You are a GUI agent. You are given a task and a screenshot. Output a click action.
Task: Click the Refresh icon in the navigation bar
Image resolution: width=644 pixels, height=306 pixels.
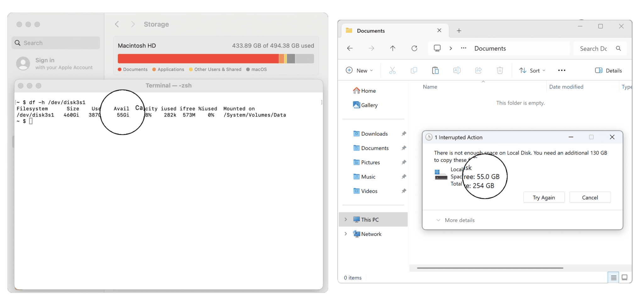[x=414, y=48]
